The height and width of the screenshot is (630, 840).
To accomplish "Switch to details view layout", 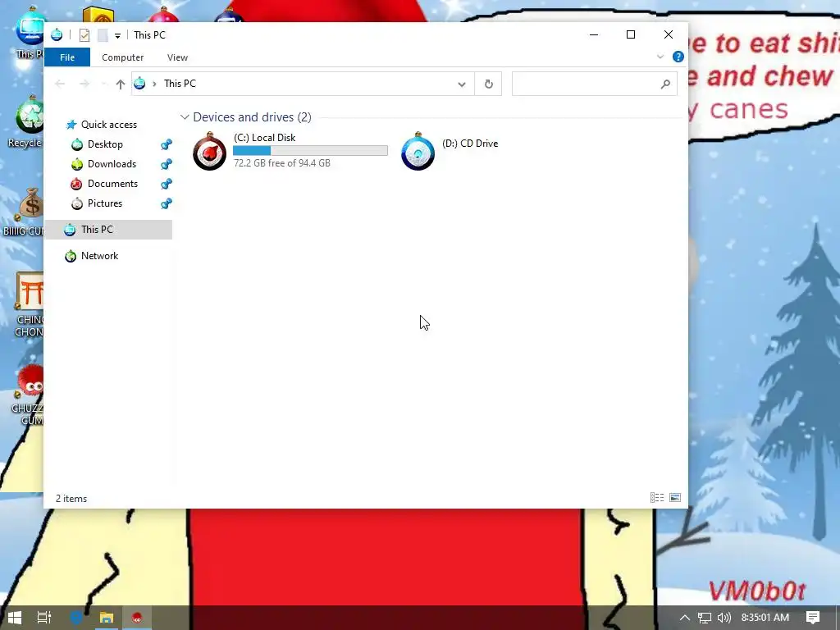I will [657, 498].
